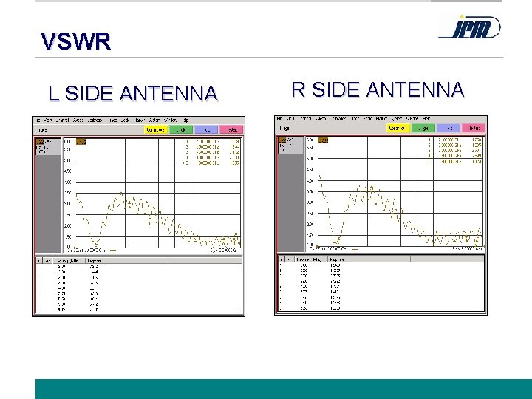Image resolution: width=532 pixels, height=399 pixels.
Task: Open View menu in L side antenna window
Action: coord(48,120)
